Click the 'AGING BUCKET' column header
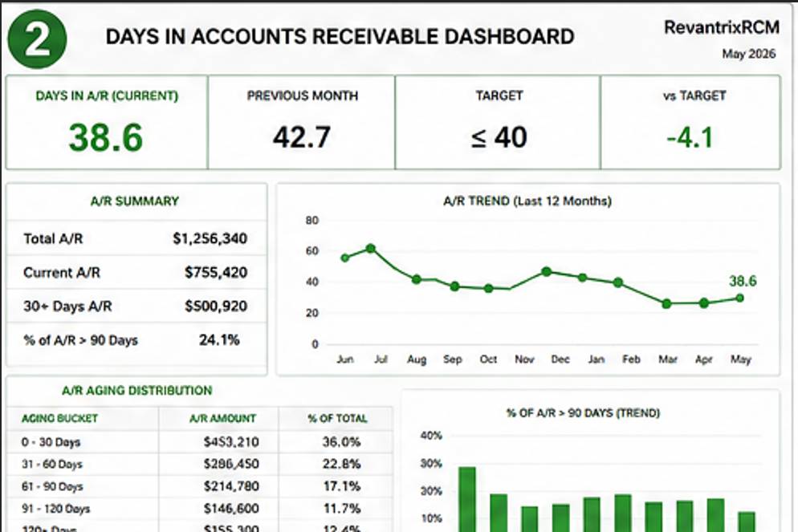The image size is (798, 532). click(x=59, y=419)
